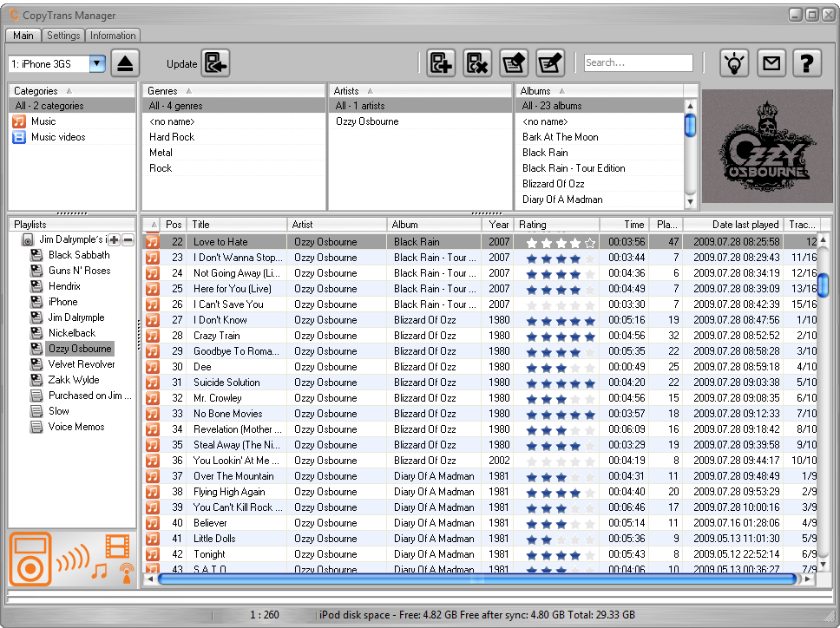Image resolution: width=840 pixels, height=628 pixels.
Task: Click the music note icon on track 28 row
Action: (153, 336)
